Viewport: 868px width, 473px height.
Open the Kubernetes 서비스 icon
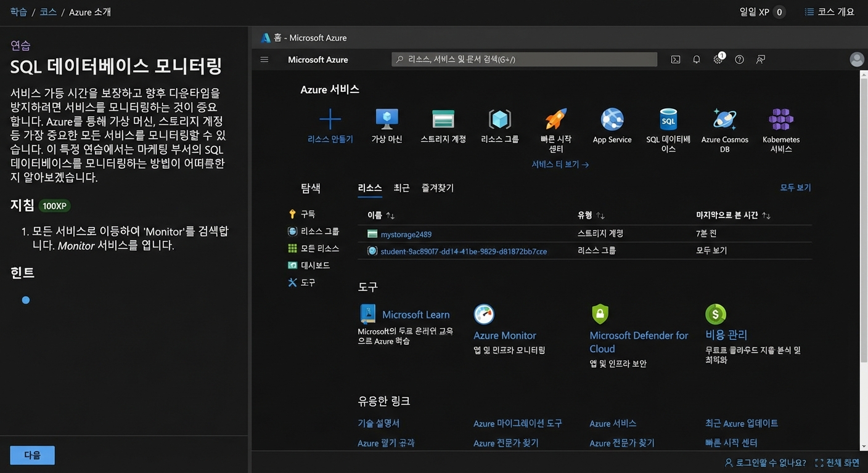(x=781, y=119)
